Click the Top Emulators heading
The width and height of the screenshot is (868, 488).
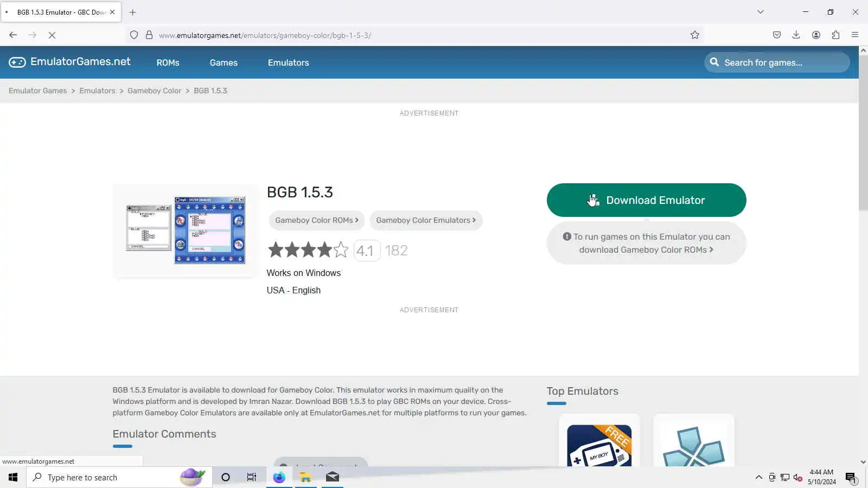click(x=583, y=391)
